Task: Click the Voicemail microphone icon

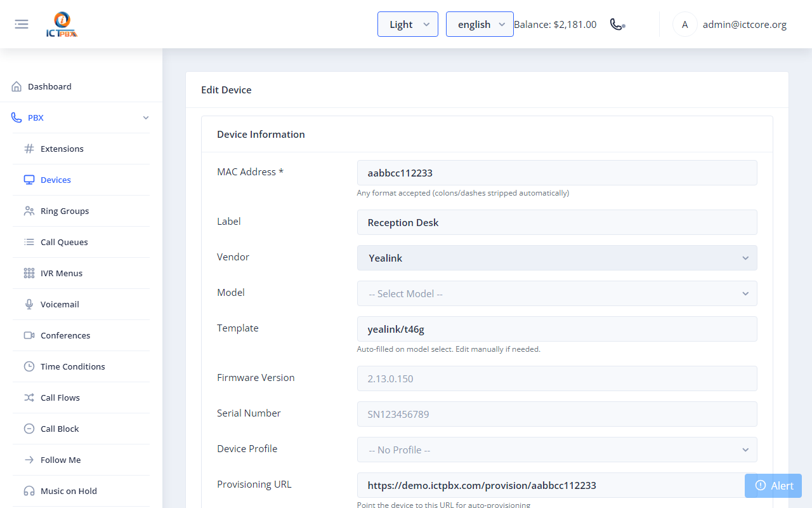Action: pyautogui.click(x=29, y=304)
